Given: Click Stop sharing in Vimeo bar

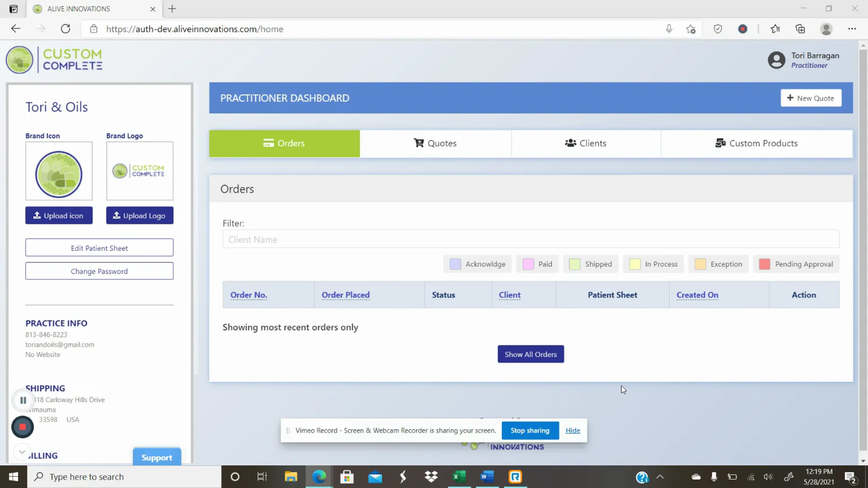Looking at the screenshot, I should tap(530, 430).
